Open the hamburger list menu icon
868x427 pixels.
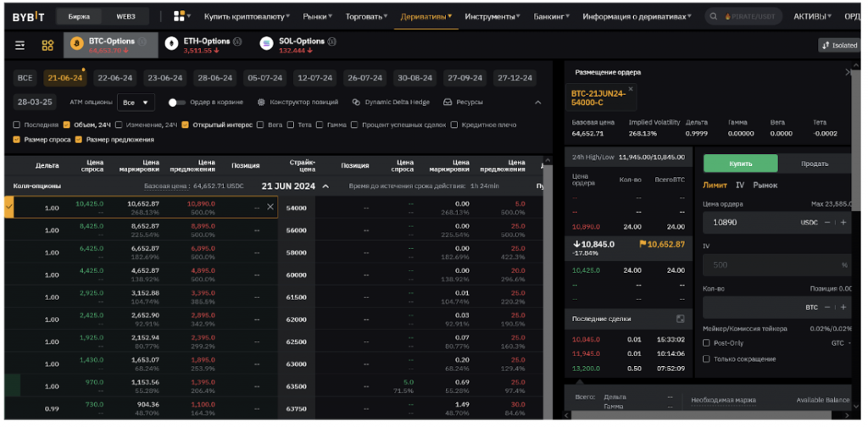[x=19, y=45]
